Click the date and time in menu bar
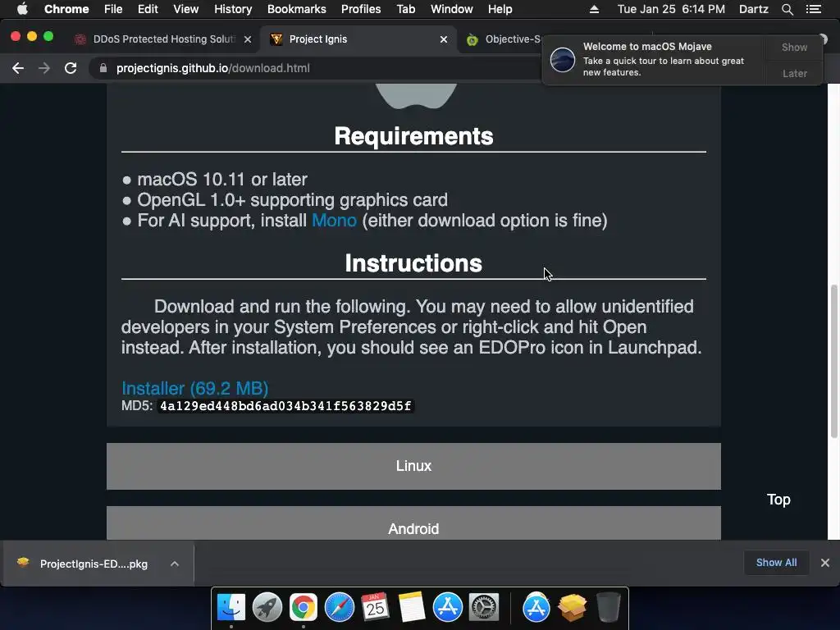The image size is (840, 630). (671, 9)
